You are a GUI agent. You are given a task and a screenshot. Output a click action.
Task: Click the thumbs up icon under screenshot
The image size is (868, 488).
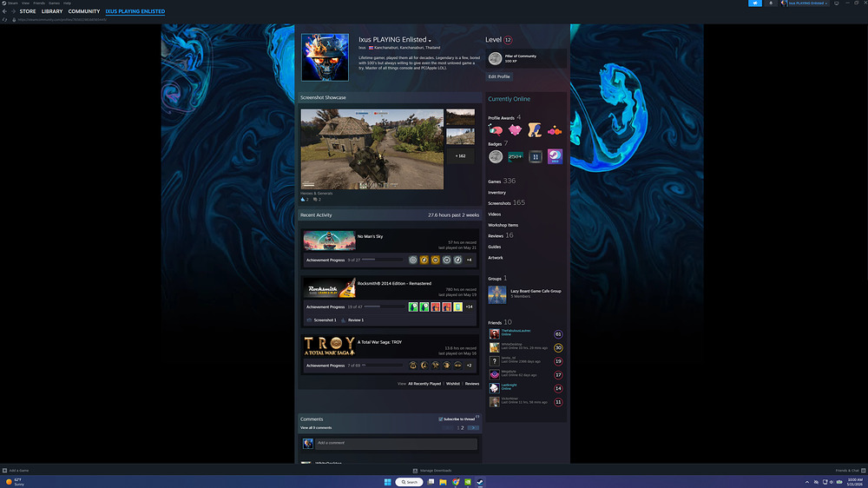tap(303, 200)
